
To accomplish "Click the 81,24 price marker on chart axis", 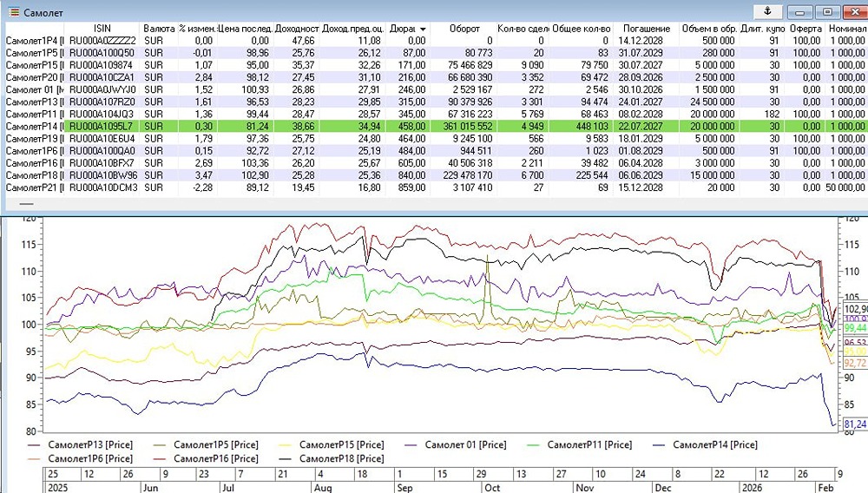I will (x=855, y=424).
